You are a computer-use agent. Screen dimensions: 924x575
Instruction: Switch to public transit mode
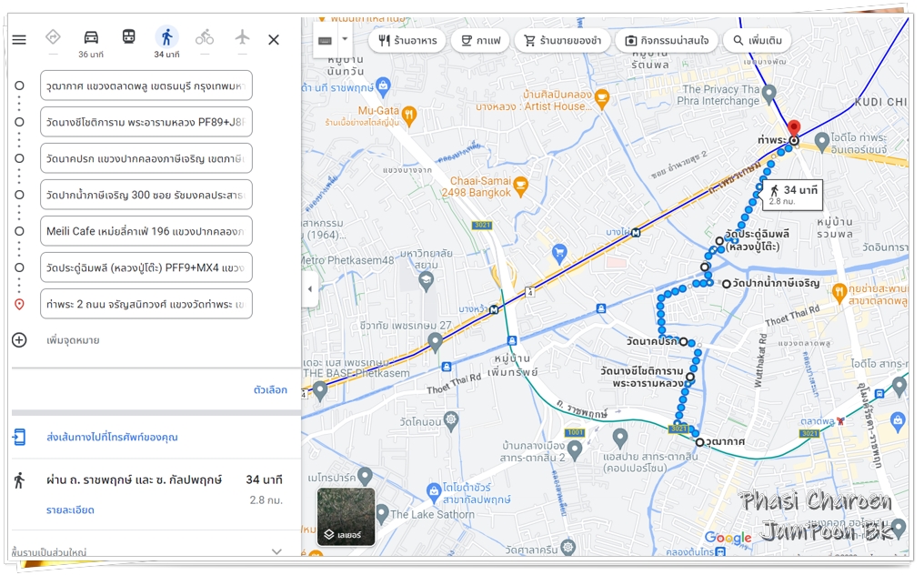point(128,37)
